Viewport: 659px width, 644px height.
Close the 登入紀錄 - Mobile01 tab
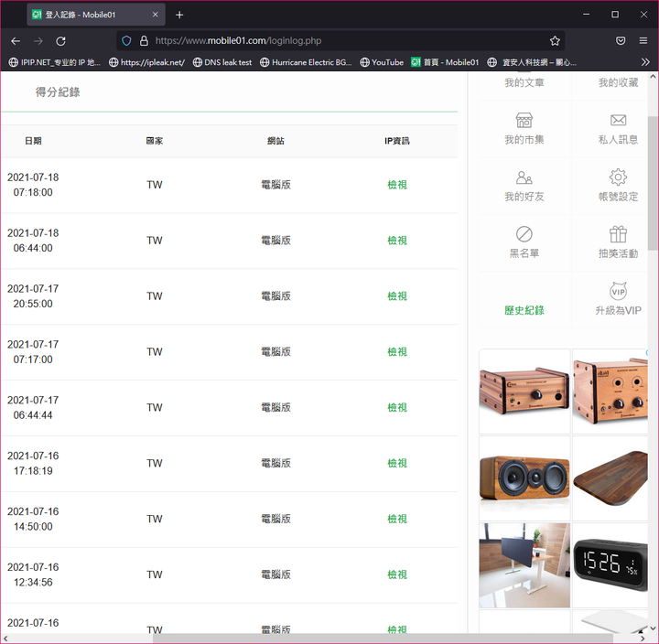(x=155, y=15)
